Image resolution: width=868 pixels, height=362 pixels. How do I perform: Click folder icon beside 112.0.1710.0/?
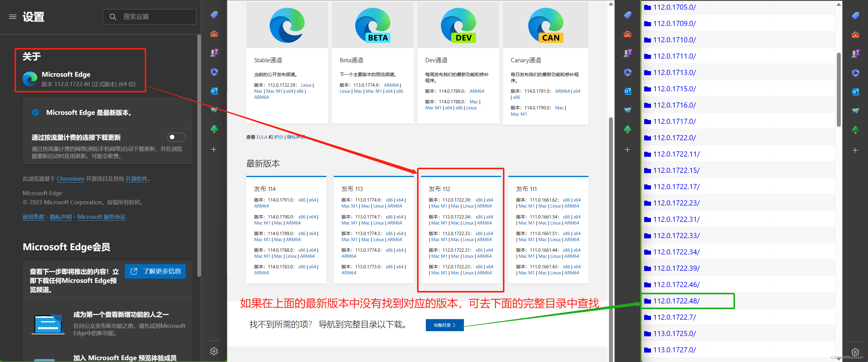(x=647, y=40)
